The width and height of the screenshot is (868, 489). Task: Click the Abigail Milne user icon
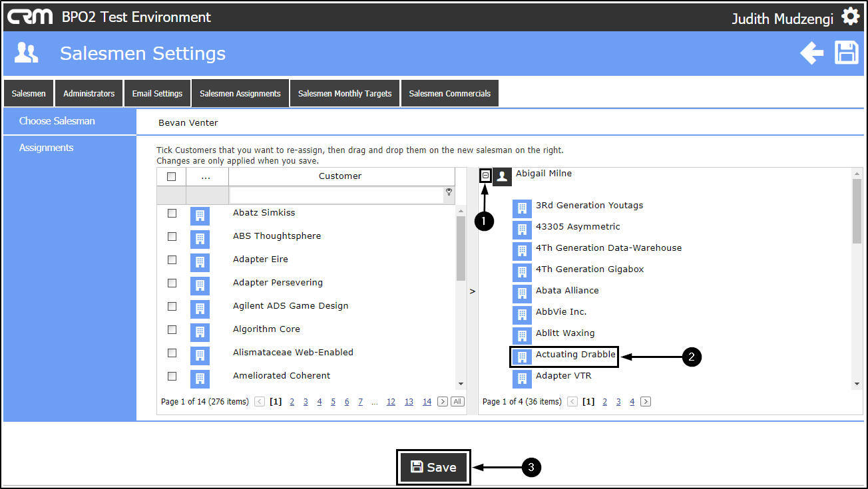click(x=503, y=176)
